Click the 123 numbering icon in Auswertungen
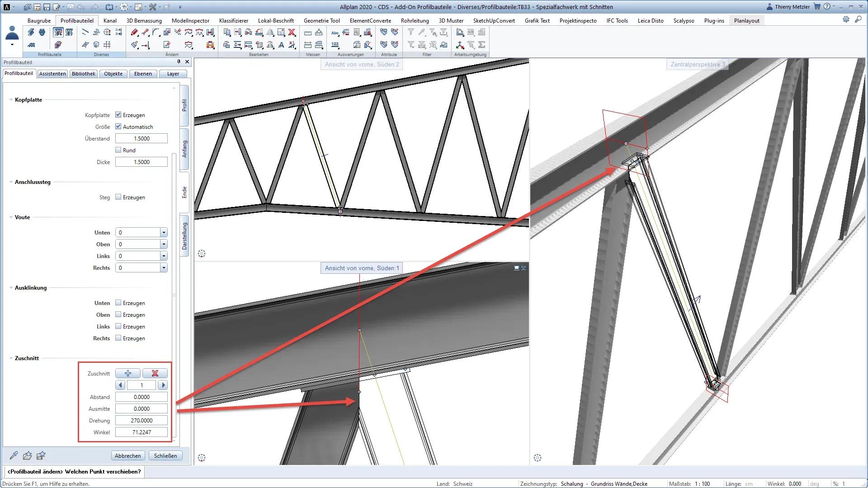 point(335,45)
